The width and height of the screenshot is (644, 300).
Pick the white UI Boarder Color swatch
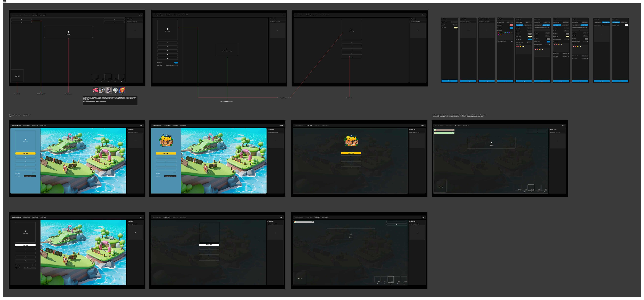pos(627,25)
